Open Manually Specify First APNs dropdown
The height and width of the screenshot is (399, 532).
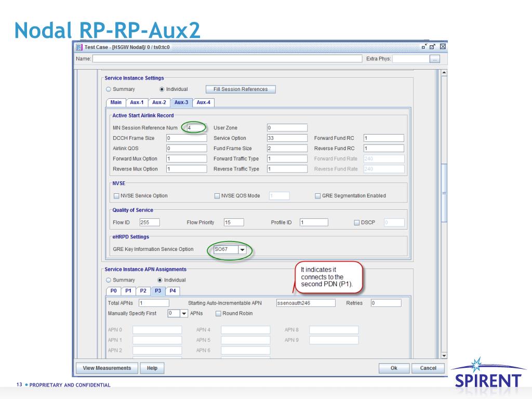tap(183, 313)
